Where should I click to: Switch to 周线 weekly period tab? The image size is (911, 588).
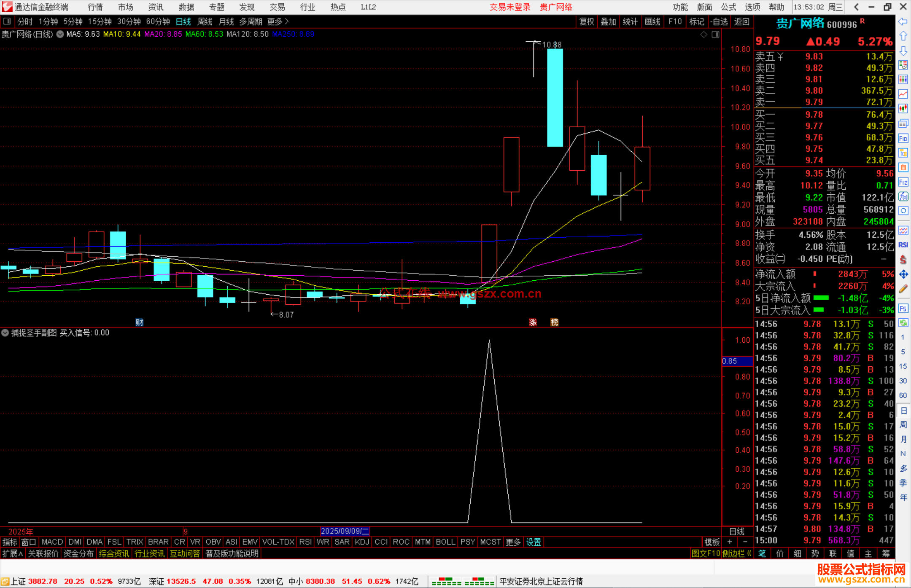click(x=205, y=21)
